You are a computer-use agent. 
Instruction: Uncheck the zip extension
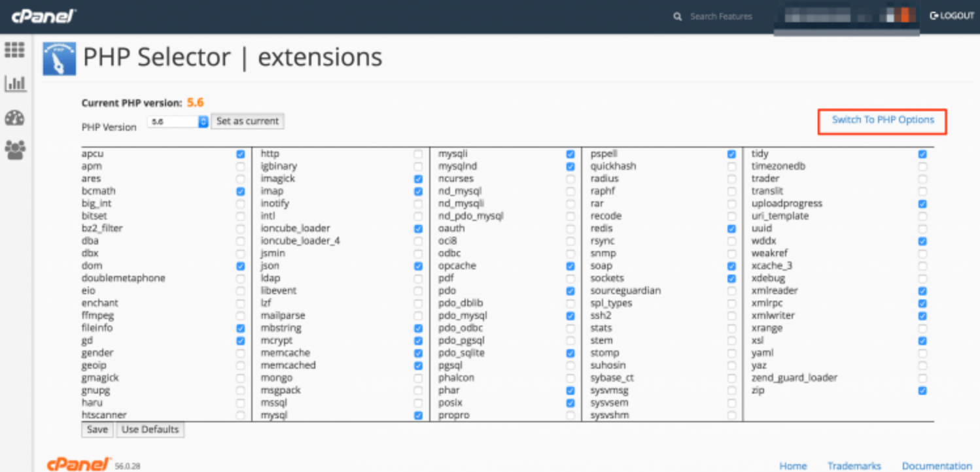(x=922, y=390)
